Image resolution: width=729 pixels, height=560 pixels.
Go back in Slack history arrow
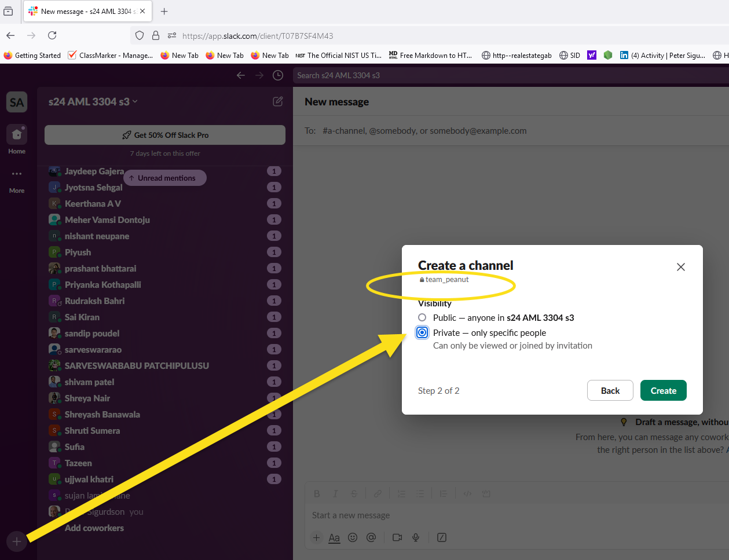[x=241, y=75]
